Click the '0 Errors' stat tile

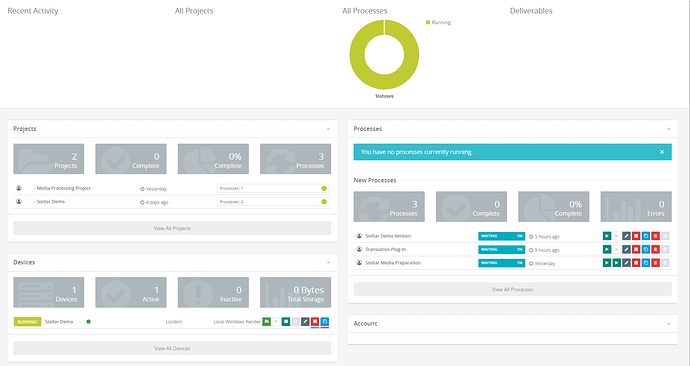[636, 206]
